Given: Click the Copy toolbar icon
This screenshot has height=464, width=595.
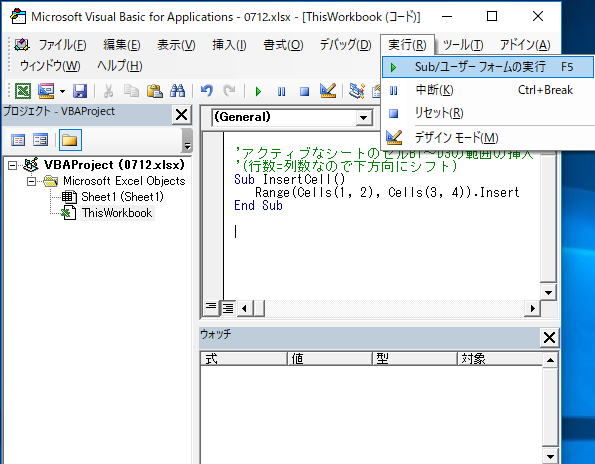Looking at the screenshot, I should (132, 91).
